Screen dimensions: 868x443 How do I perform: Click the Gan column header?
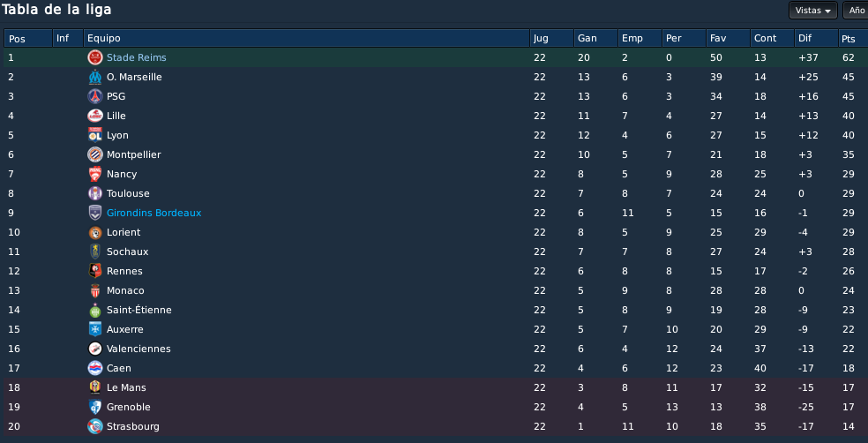pyautogui.click(x=595, y=38)
